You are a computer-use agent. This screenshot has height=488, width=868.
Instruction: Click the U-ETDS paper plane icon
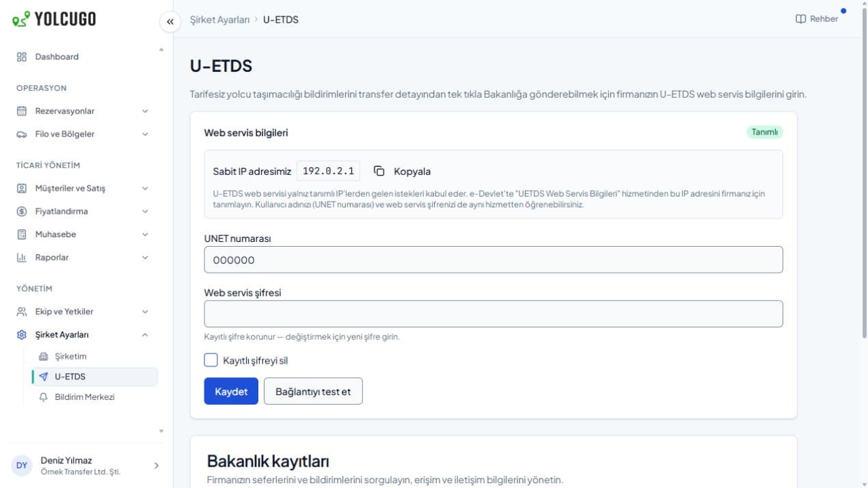coord(44,377)
